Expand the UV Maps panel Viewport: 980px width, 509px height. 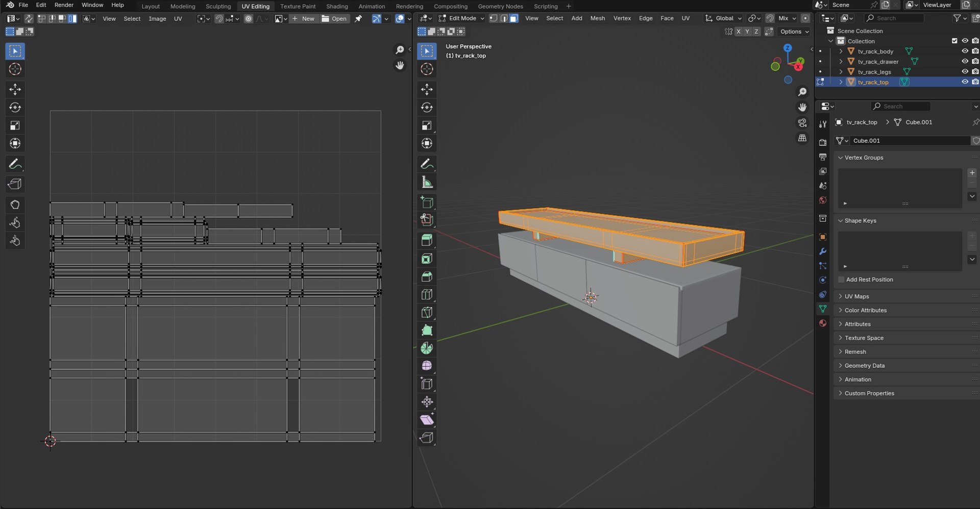point(856,296)
